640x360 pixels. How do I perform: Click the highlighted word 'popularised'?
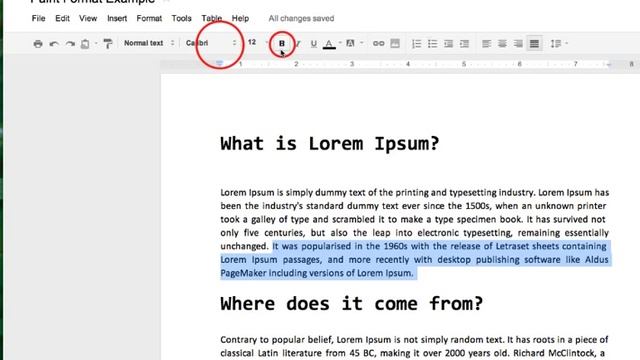click(326, 247)
